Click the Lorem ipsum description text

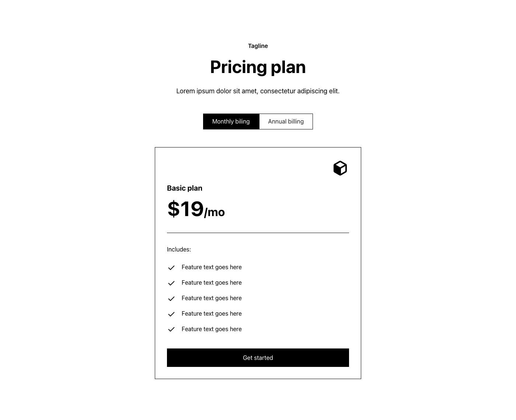[x=258, y=91]
